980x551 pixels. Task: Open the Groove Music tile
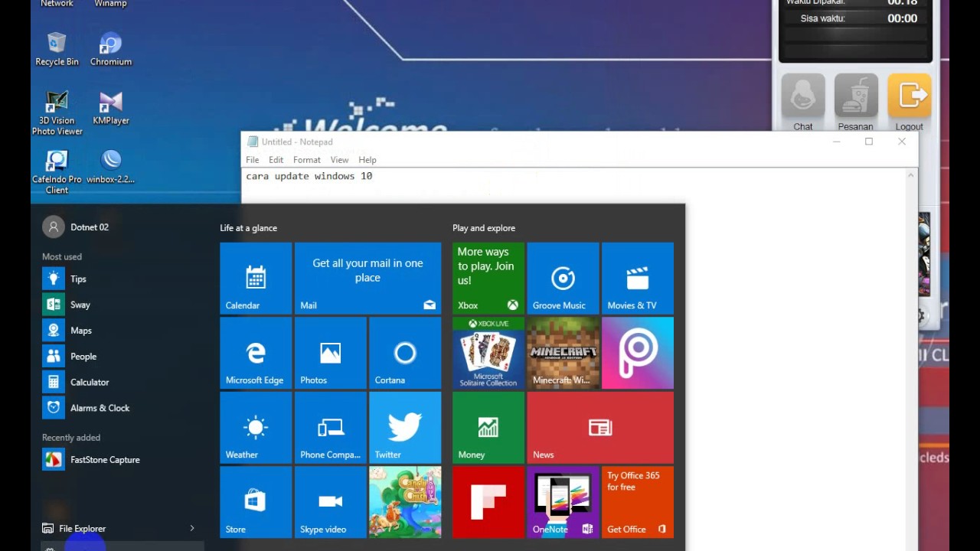pos(563,279)
